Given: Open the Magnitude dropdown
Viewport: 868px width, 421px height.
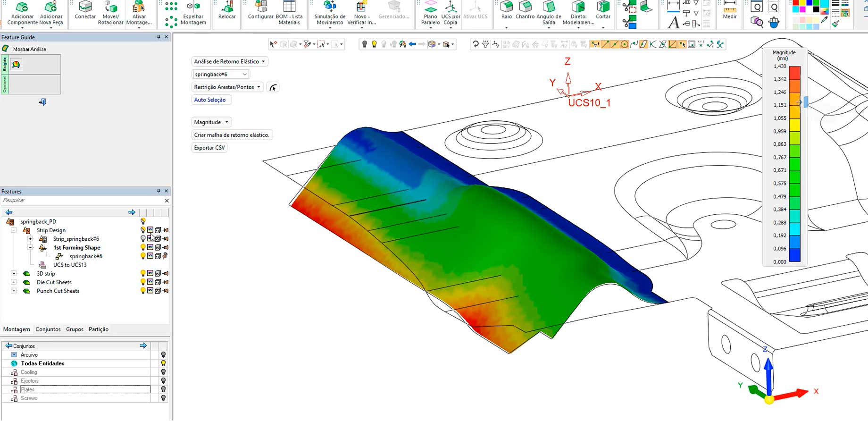Looking at the screenshot, I should [x=211, y=122].
